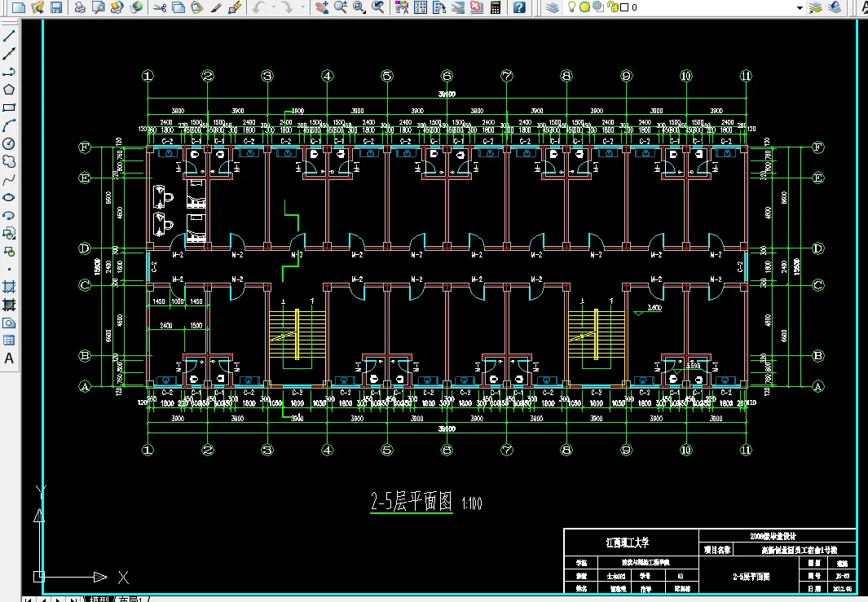
Task: Select the Polygon tool
Action: coord(9,90)
